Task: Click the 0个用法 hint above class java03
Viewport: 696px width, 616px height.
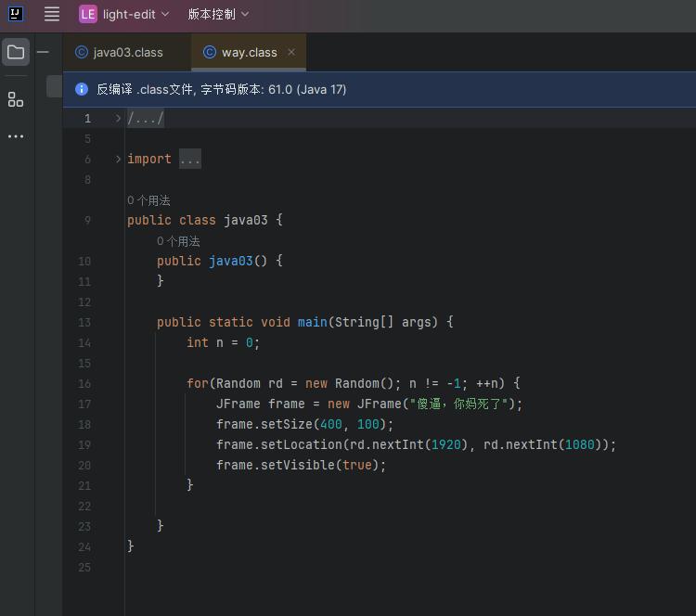Action: 148,200
